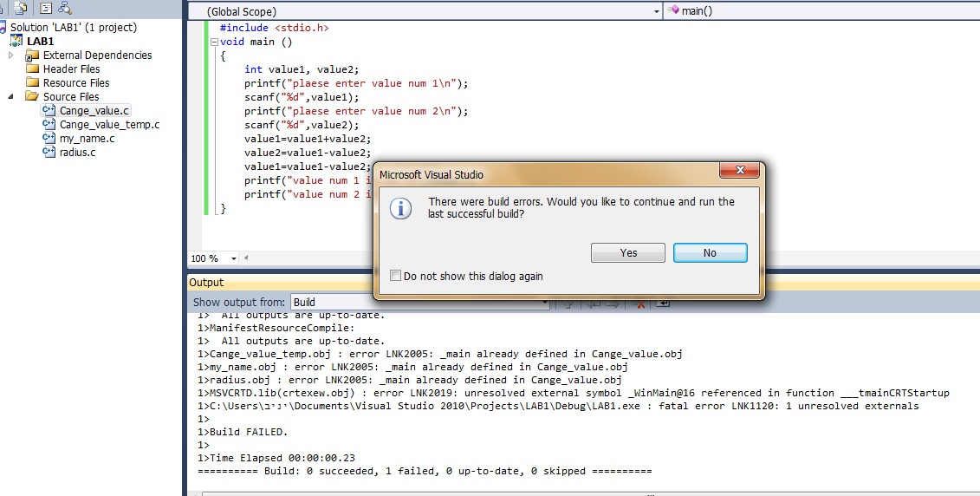Click the View Code icon in Solution Explorer
This screenshot has width=980, height=496.
click(45, 8)
